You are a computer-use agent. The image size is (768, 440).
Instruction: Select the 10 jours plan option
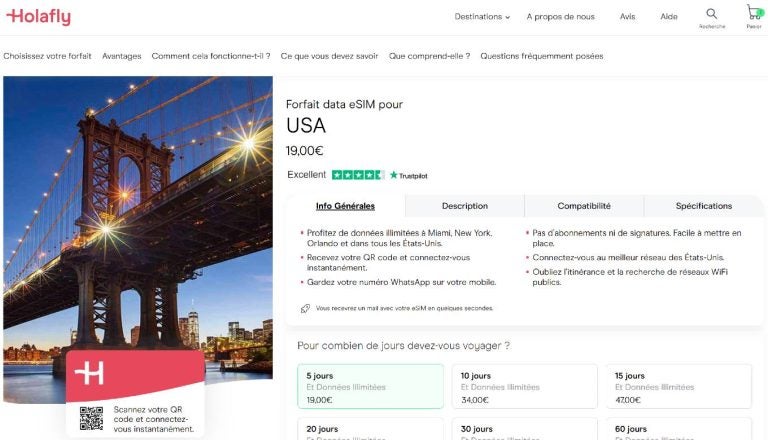524,387
